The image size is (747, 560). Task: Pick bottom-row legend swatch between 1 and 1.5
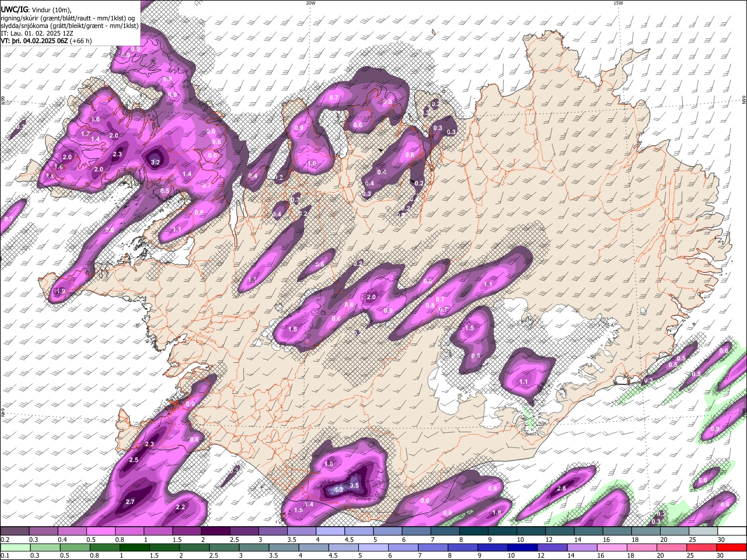(134, 547)
